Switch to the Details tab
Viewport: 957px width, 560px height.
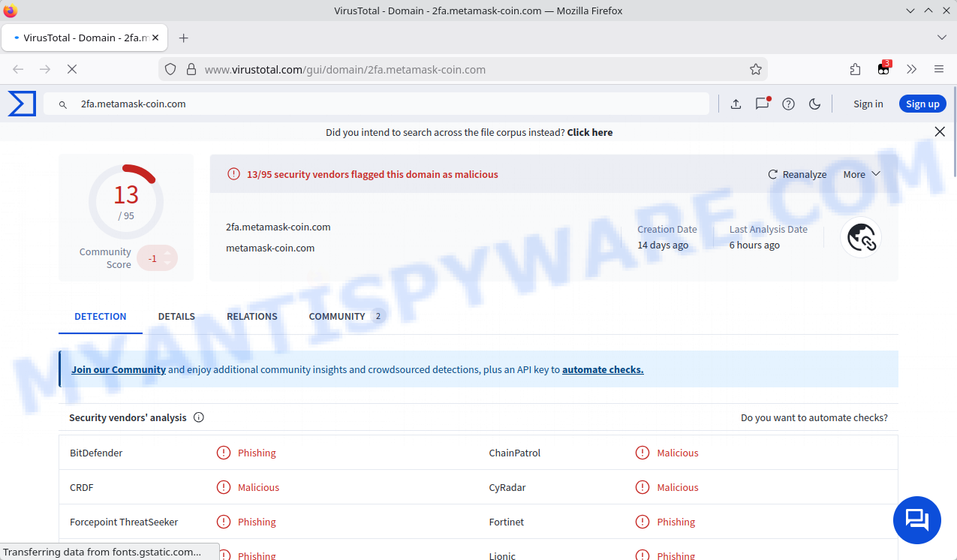click(176, 316)
